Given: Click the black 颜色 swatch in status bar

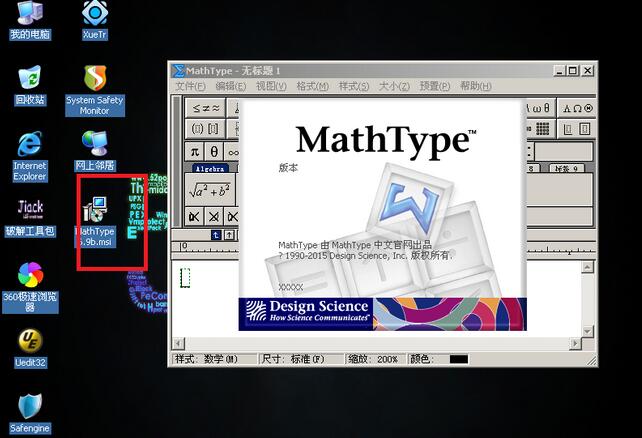Looking at the screenshot, I should pyautogui.click(x=459, y=359).
